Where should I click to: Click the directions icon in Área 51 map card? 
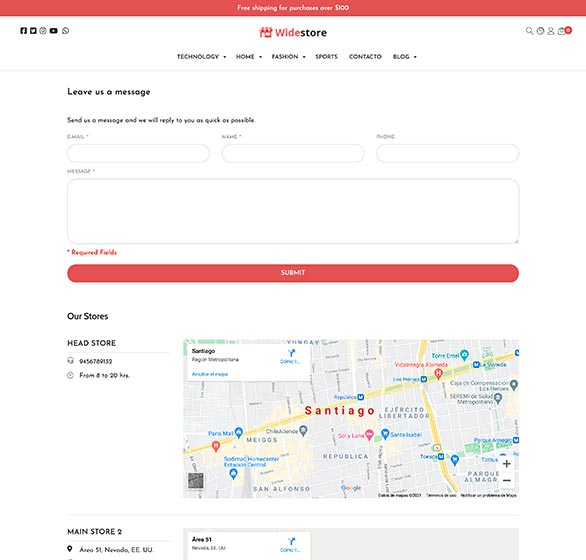(x=291, y=541)
